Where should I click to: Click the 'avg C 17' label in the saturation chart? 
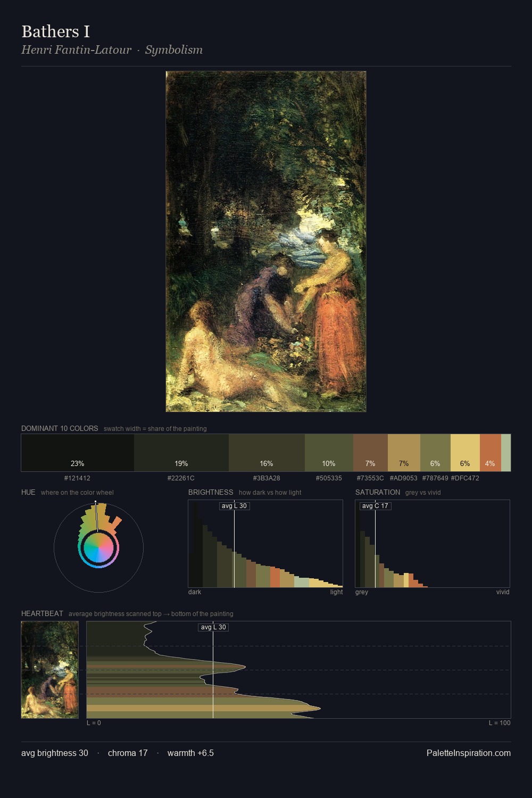[x=375, y=506]
